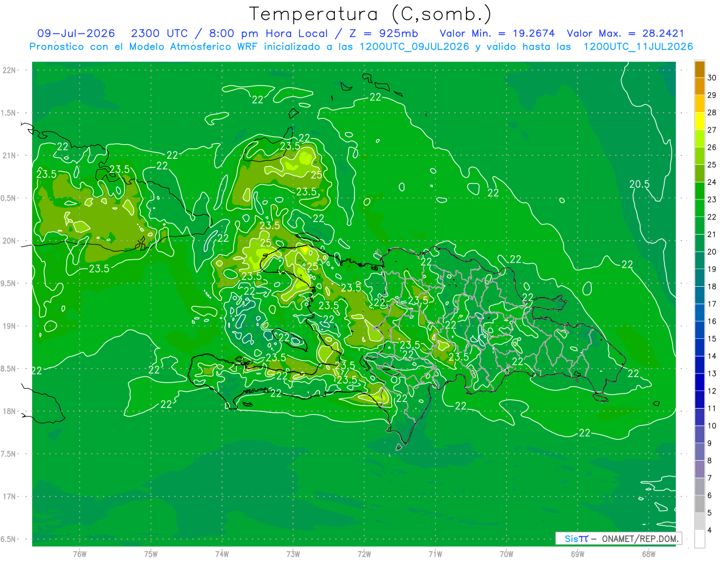This screenshot has height=562, width=728.
Task: Click the title "Temperatura (C,somb.)"
Action: click(x=371, y=14)
